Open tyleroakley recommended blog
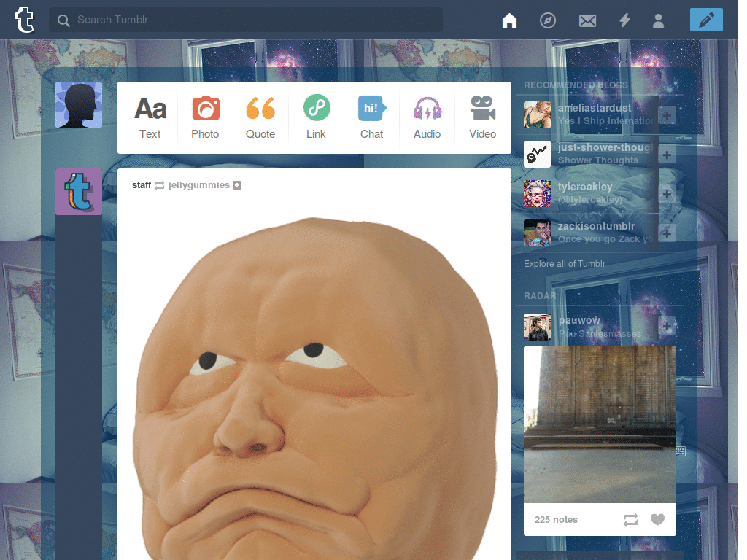The height and width of the screenshot is (560, 747). coord(585,187)
